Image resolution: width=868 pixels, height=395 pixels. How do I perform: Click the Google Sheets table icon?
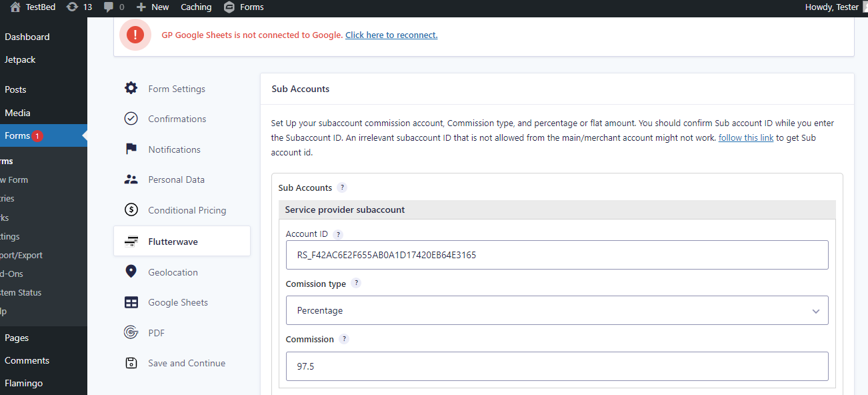click(x=131, y=302)
